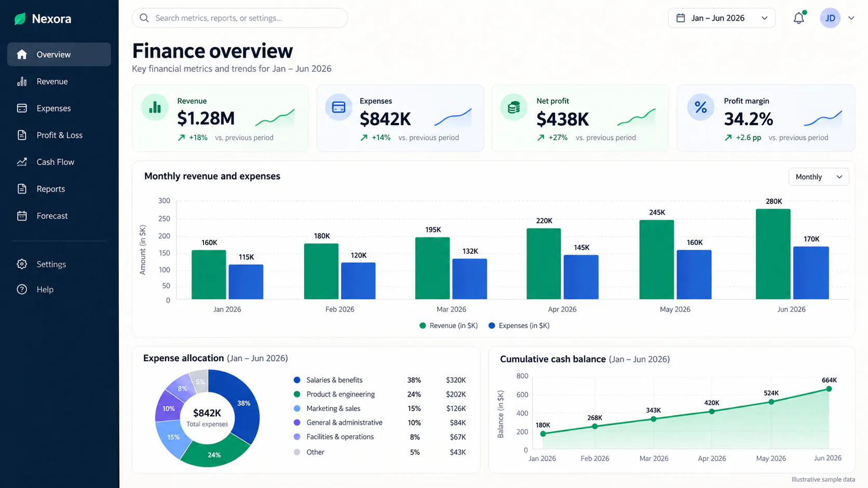
Task: Click the 664K point on cash balance line
Action: (829, 389)
